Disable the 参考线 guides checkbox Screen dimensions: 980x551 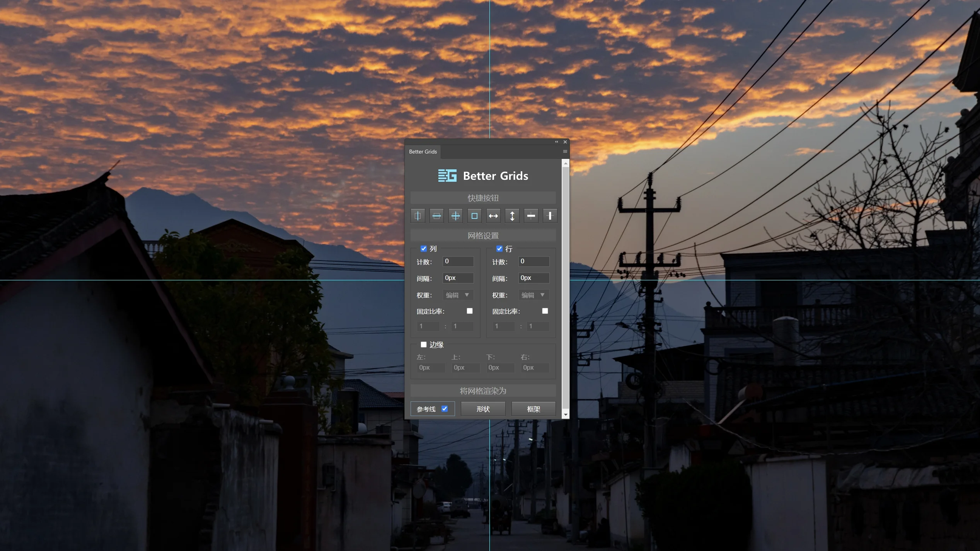445,409
